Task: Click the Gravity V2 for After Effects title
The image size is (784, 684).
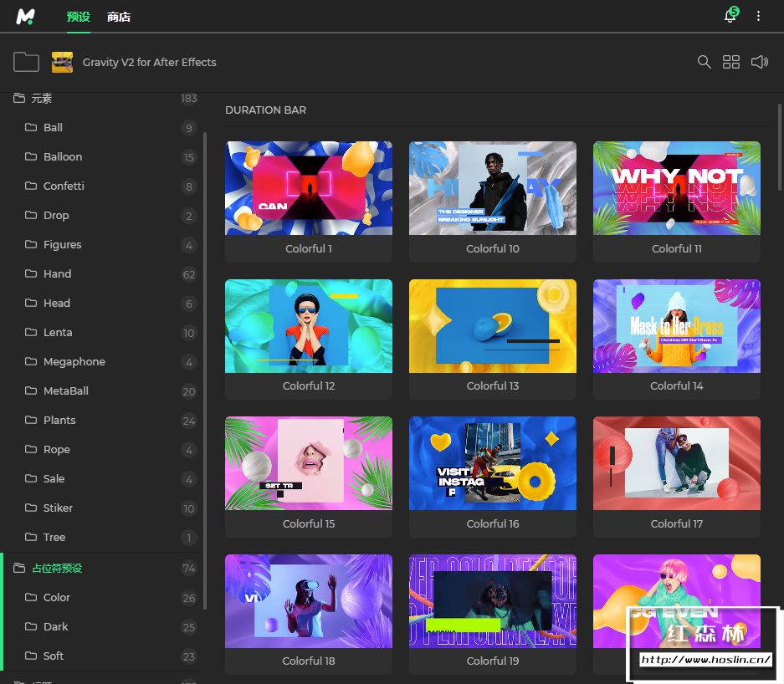Action: pos(149,62)
